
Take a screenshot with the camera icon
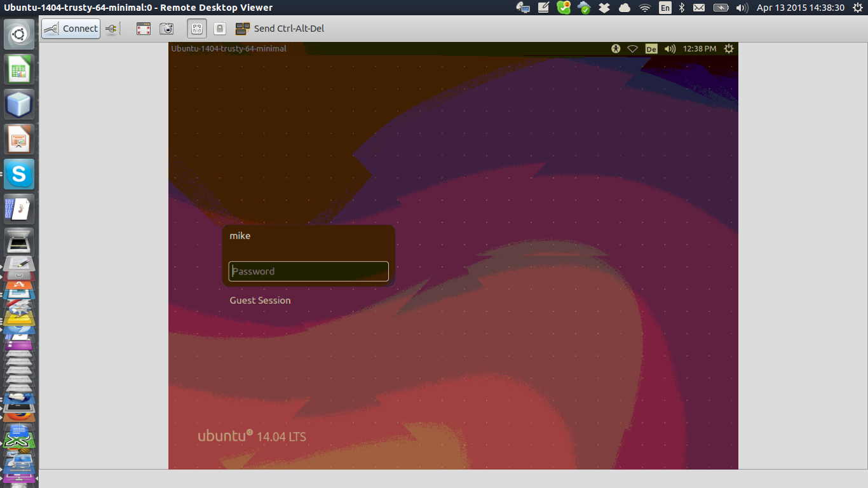(166, 29)
